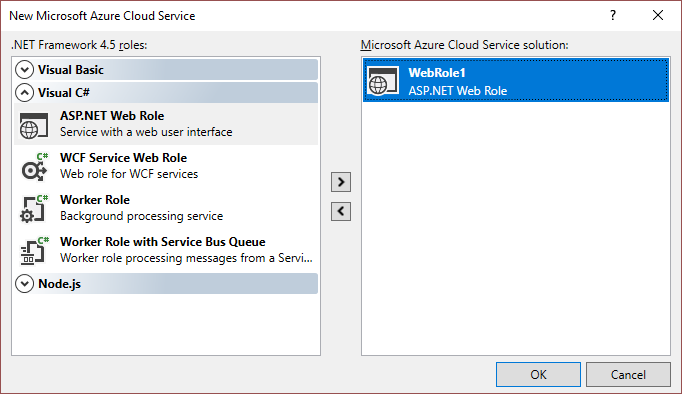Expand the Visual Basic roles group
Viewport: 682px width, 394px height.
coord(24,70)
